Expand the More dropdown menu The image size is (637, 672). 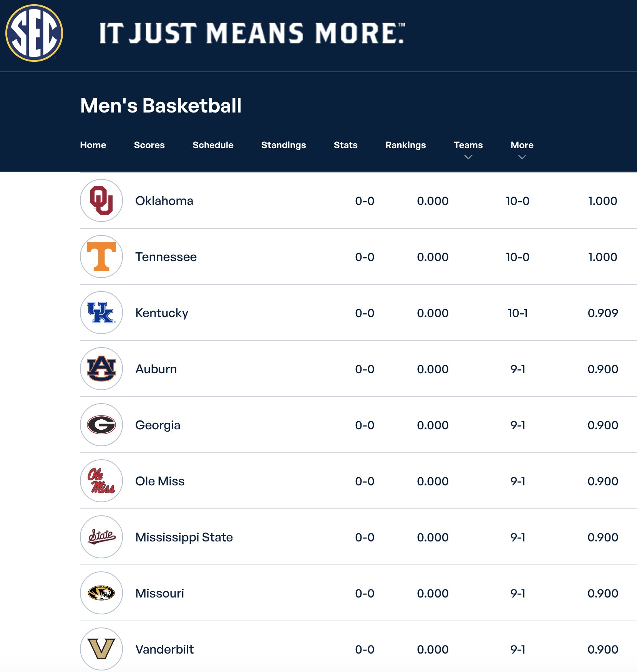(522, 149)
